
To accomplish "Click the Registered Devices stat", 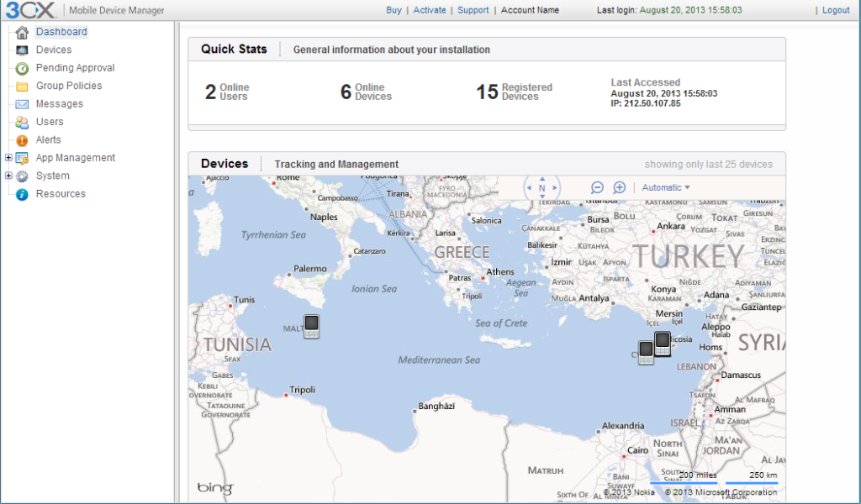I will (x=514, y=92).
